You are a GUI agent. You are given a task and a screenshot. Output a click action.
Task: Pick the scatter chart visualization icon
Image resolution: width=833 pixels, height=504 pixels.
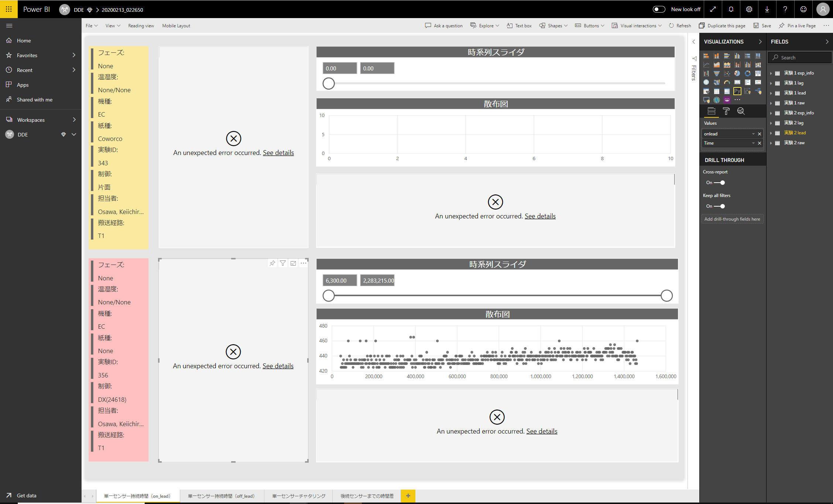[727, 73]
